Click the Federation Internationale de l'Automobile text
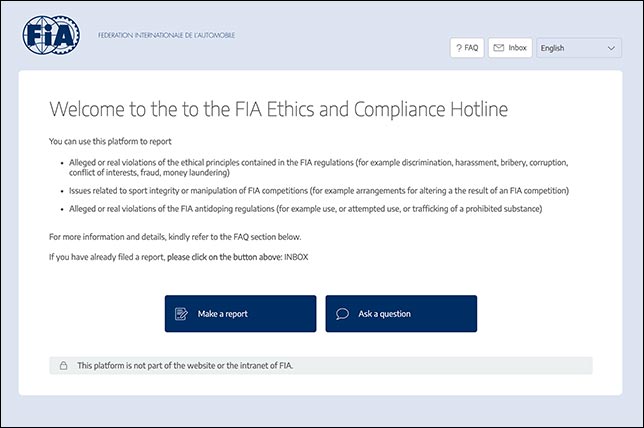The height and width of the screenshot is (428, 644). (166, 35)
